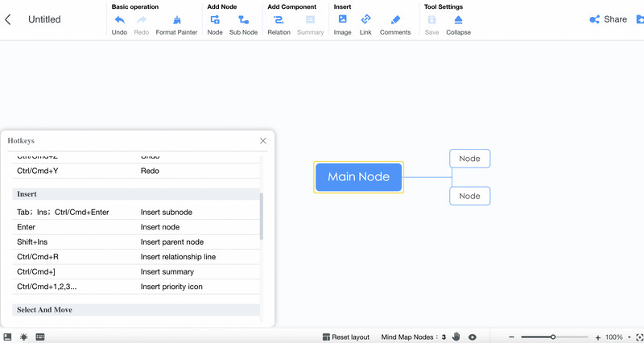This screenshot has height=343, width=644.
Task: Toggle the eye preview icon
Action: click(x=473, y=337)
